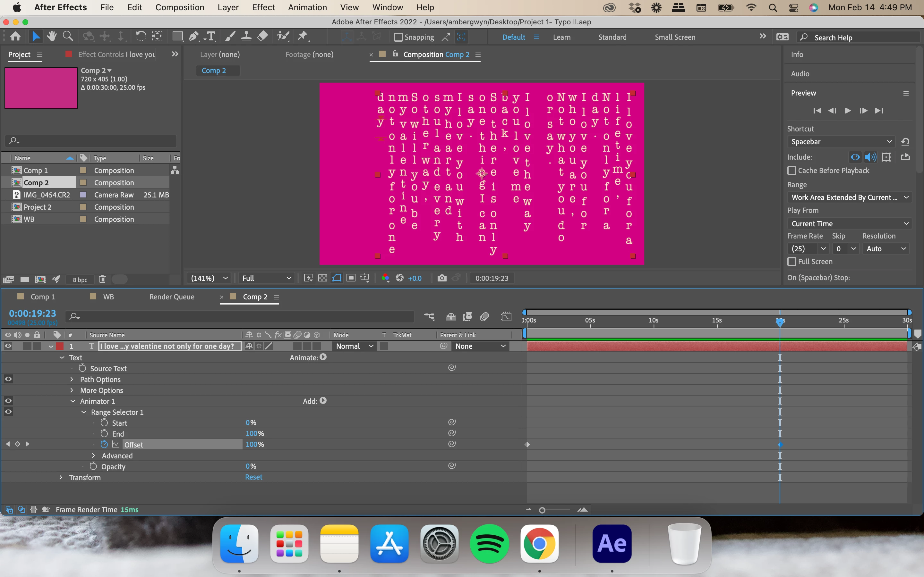Click the timeline zoom slider handle

(542, 510)
